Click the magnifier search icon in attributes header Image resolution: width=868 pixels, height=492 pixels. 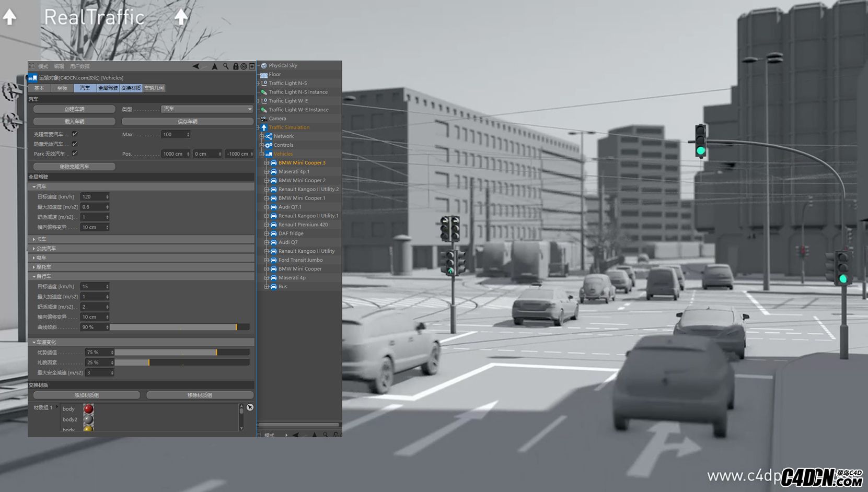point(226,66)
